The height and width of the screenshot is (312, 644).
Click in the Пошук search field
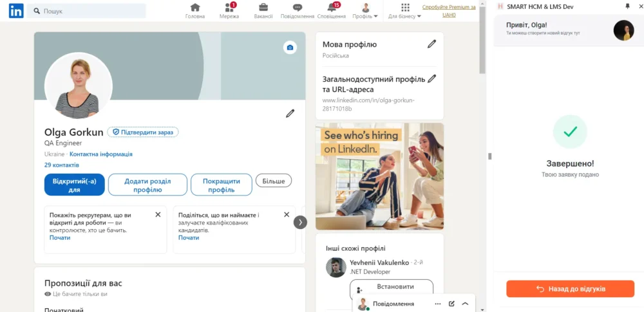pos(90,11)
